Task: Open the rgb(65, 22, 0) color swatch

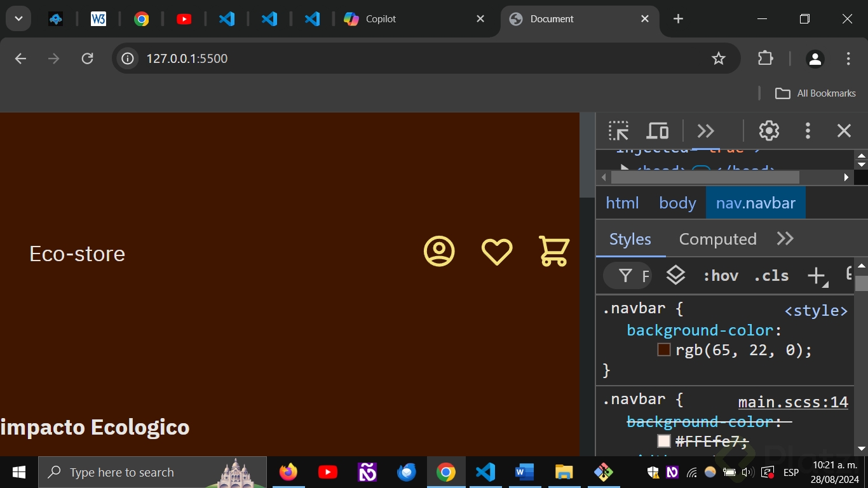Action: point(664,349)
